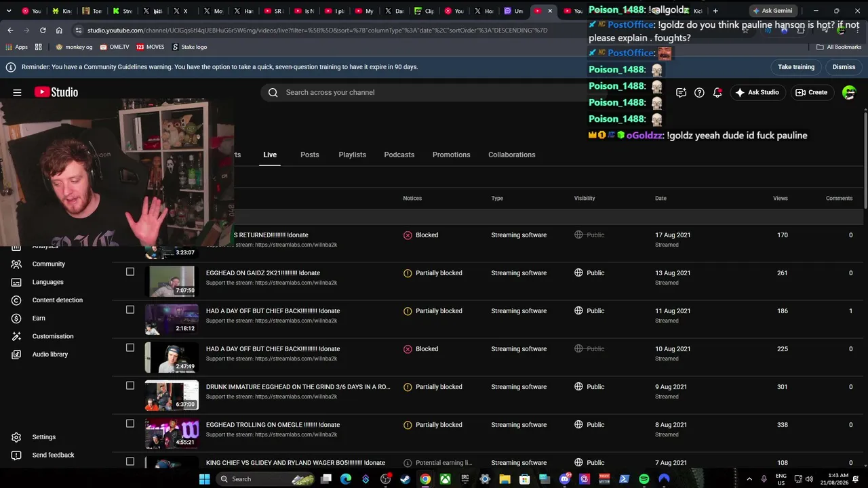The image size is (868, 488).
Task: Open the Ask Gemini button in Chrome
Action: 772,11
